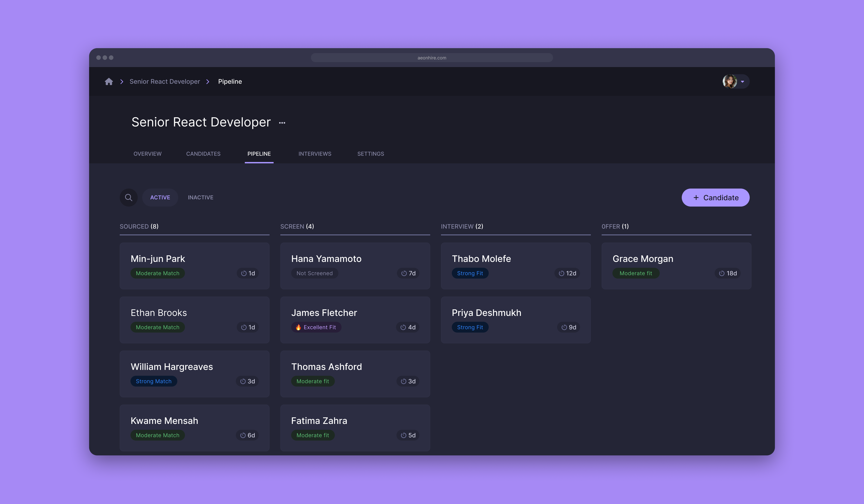
Task: Open the Kwame Mensah candidate name
Action: click(x=164, y=421)
